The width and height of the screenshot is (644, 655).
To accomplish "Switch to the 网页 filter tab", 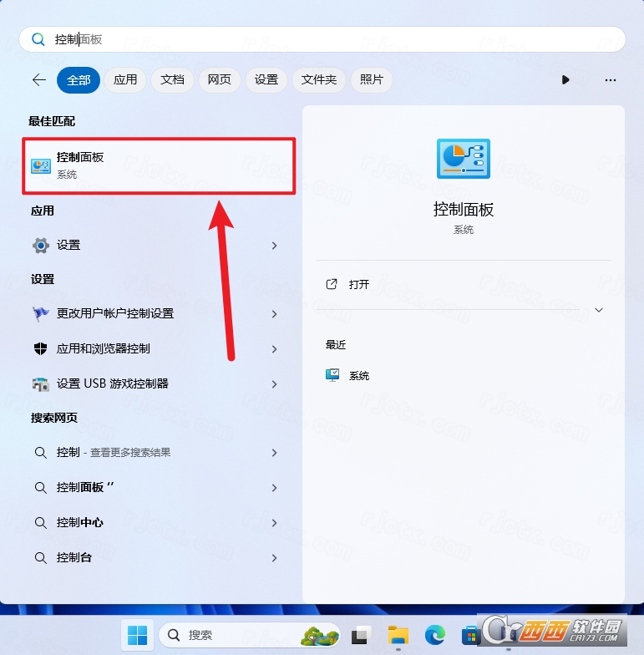I will (x=219, y=80).
